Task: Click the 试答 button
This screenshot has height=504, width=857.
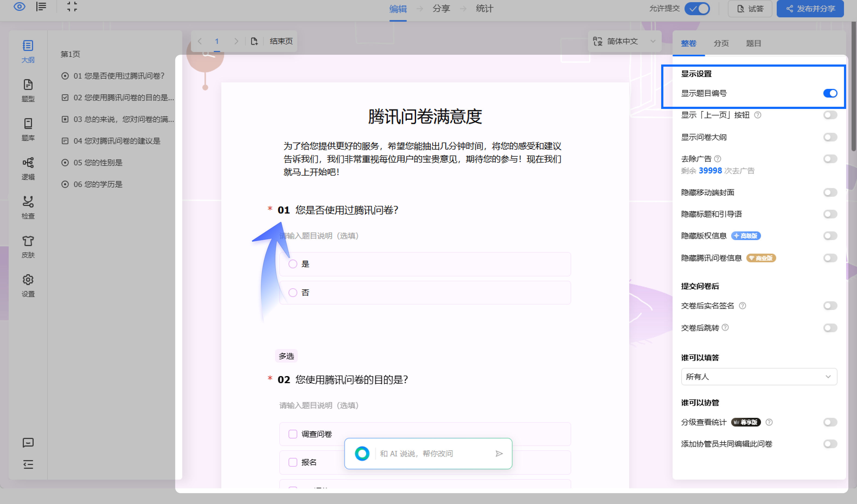Action: pos(750,8)
